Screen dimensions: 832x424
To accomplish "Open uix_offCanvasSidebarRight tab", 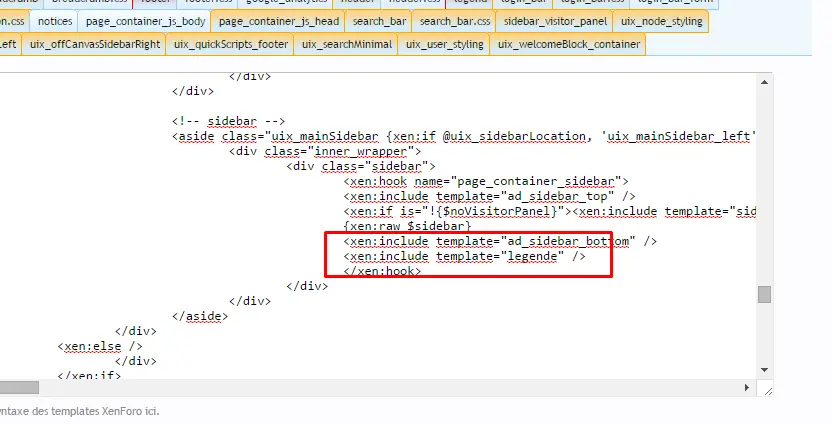I will (x=94, y=45).
